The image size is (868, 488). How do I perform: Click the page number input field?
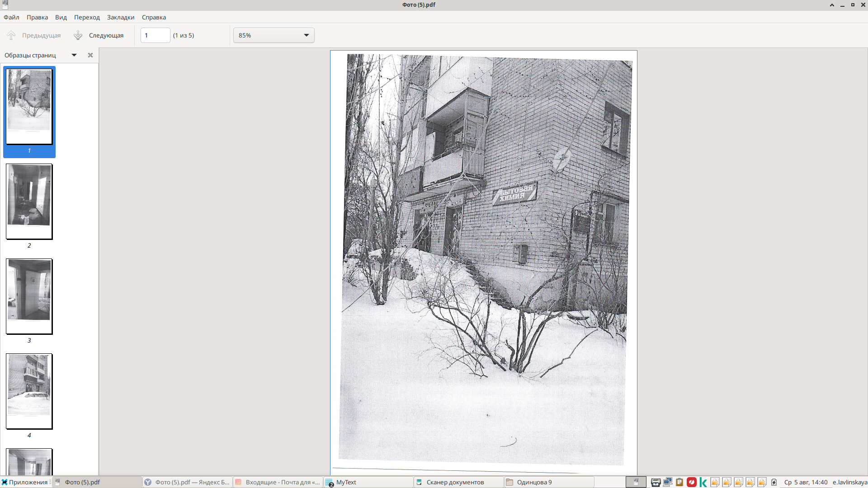(x=156, y=35)
